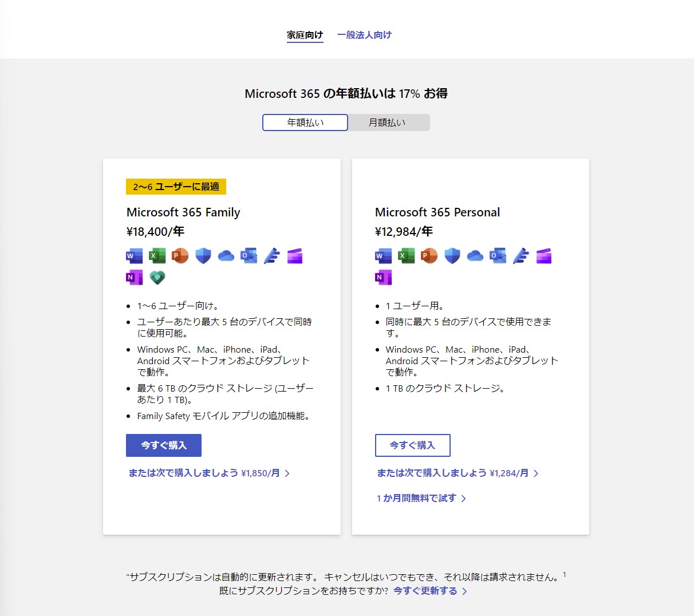Click the Clipchamp icon in Family plan
This screenshot has width=694, height=616.
click(295, 256)
